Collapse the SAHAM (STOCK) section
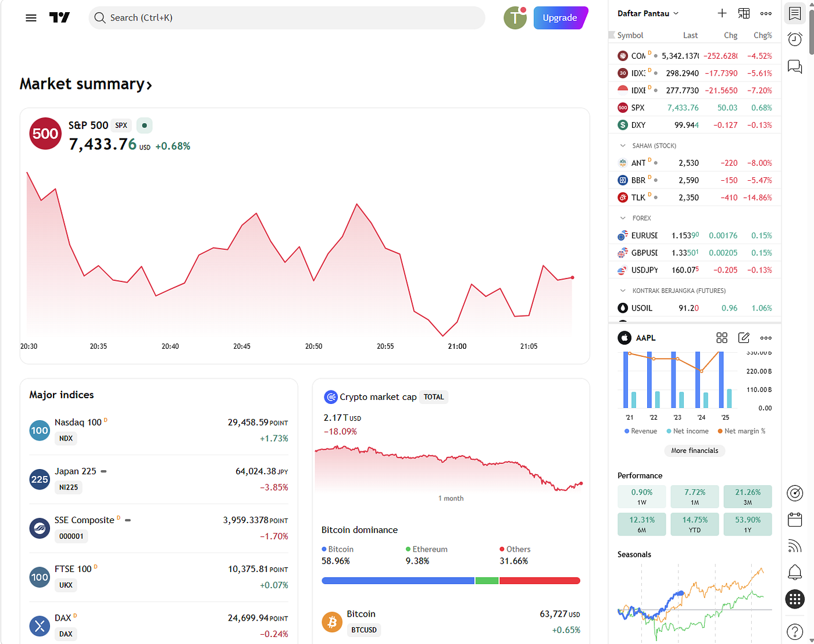 (x=623, y=146)
